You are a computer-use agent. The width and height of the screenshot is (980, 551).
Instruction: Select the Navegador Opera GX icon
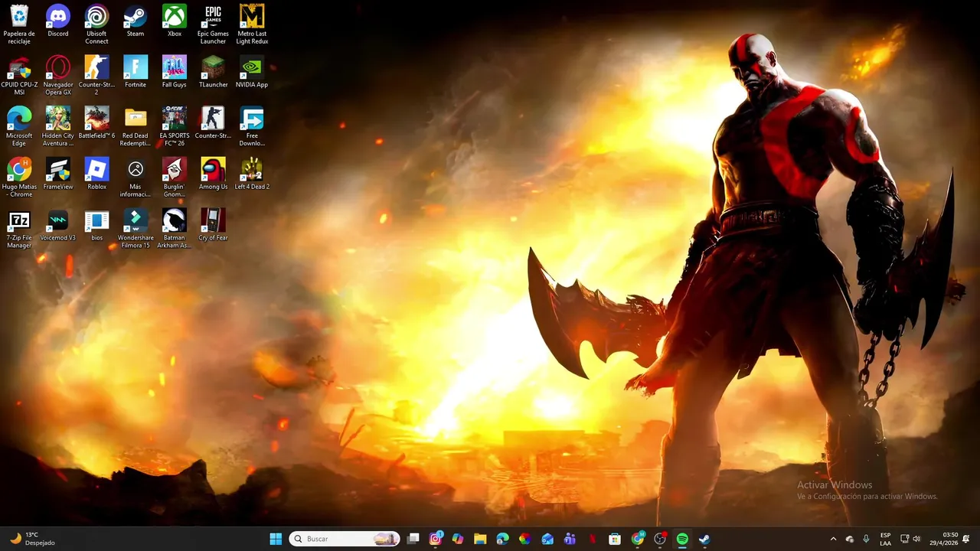(58, 76)
